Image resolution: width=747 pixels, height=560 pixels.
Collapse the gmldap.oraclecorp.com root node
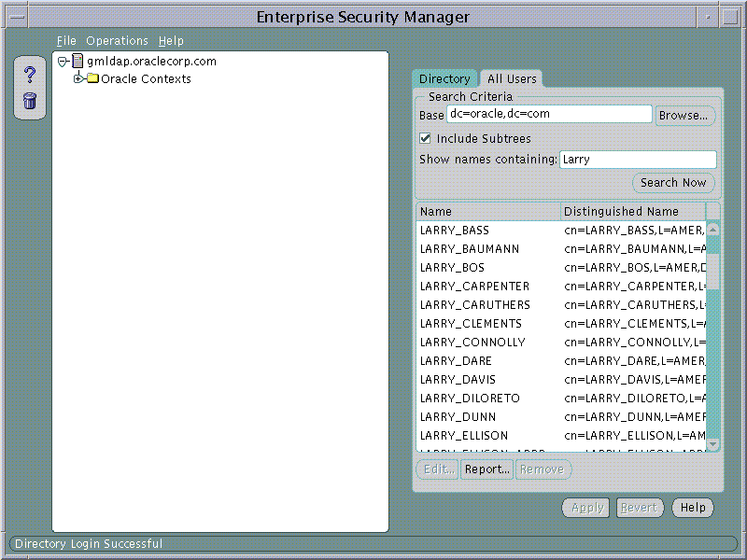[62, 62]
